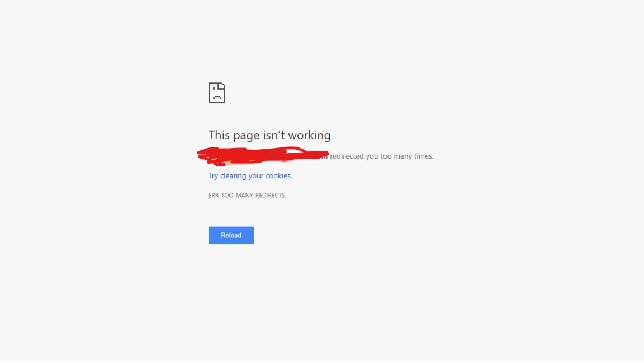Click "REDIRECTS" at the end of the error code
This screenshot has height=362, width=644.
point(270,196)
